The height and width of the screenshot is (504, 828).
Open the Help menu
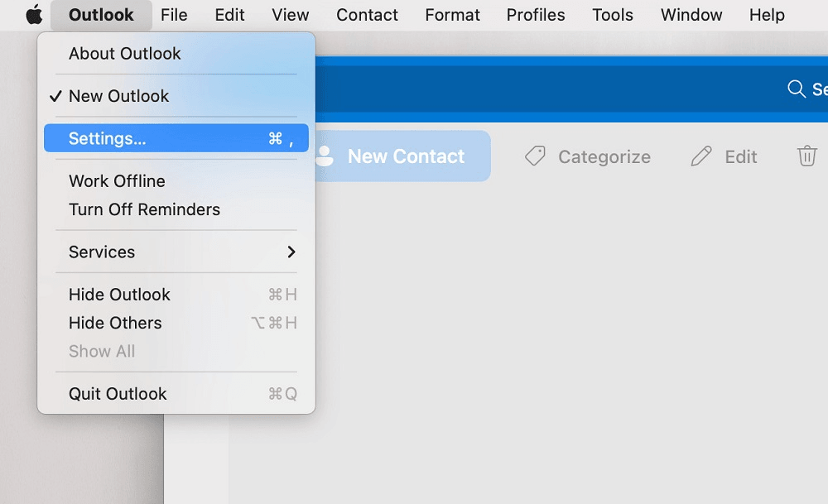(x=766, y=14)
